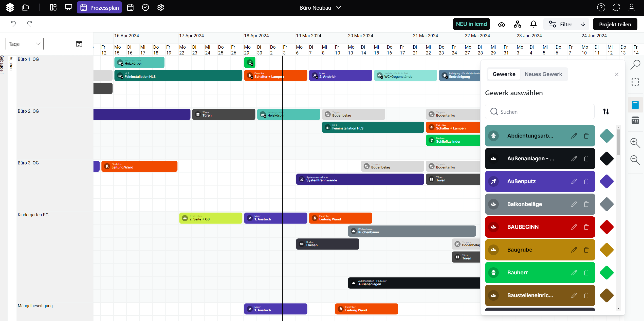Click the Projekt teilen button
644x321 pixels.
pos(615,24)
